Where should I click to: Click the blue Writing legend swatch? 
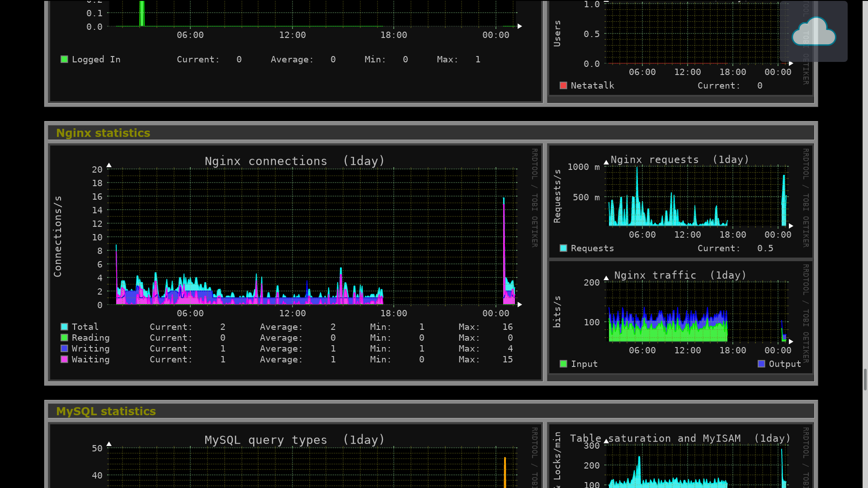[64, 348]
